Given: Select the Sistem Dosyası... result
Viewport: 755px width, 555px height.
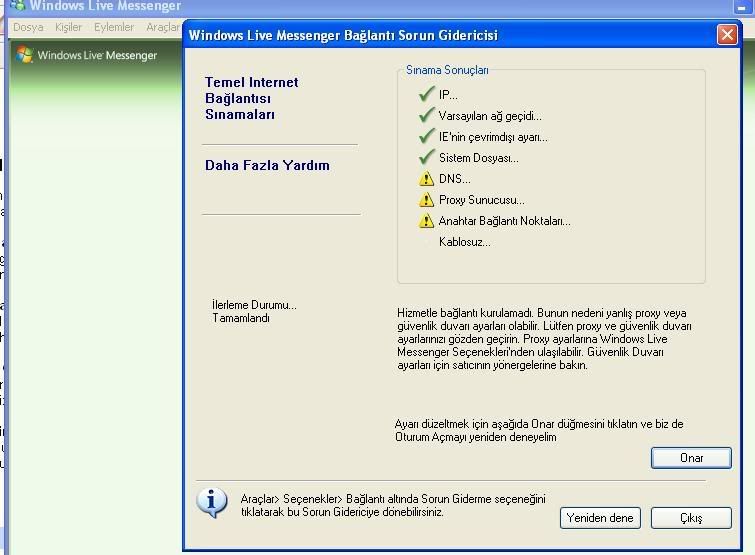Looking at the screenshot, I should point(479,158).
